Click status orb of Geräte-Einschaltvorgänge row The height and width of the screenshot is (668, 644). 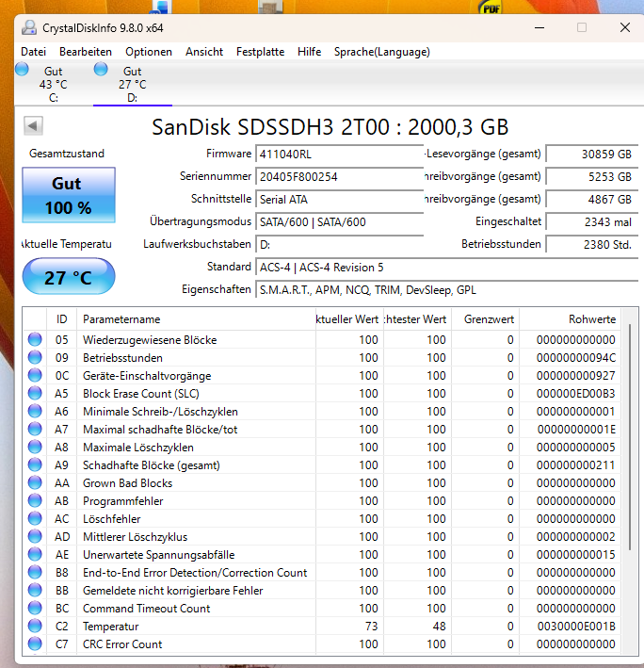[35, 375]
